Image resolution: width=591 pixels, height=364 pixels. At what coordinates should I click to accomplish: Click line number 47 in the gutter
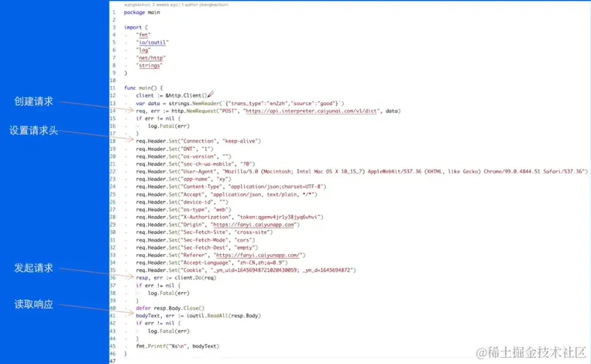[x=112, y=361]
